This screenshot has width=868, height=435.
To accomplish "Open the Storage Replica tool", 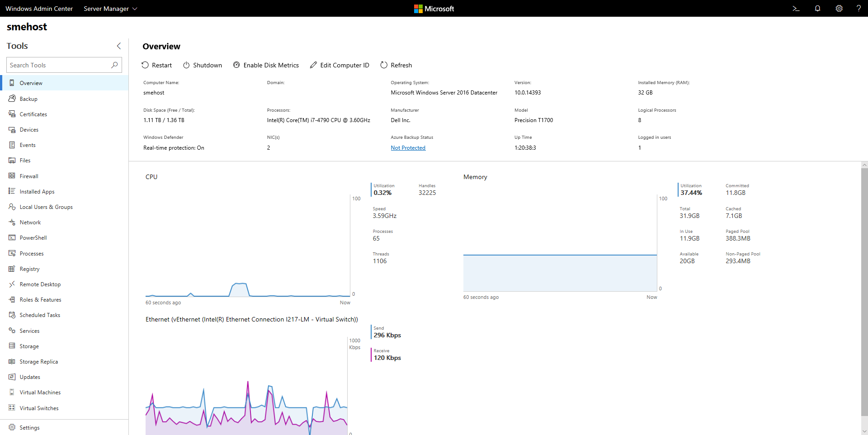I will pos(39,361).
